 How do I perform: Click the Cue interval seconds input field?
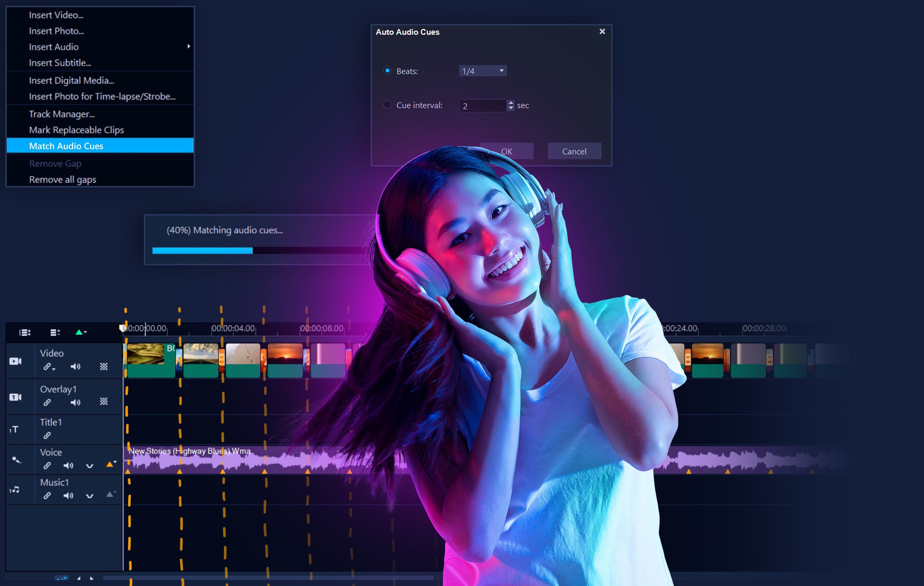pos(482,106)
